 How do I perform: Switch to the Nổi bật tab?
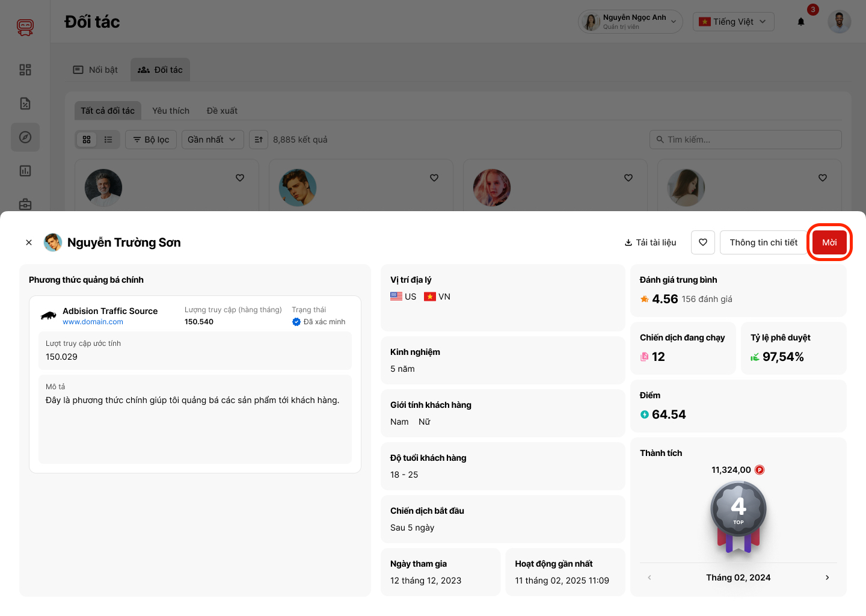(96, 70)
